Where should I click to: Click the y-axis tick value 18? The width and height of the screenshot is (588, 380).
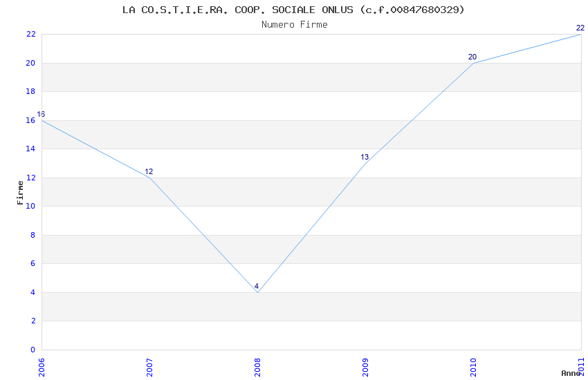click(30, 92)
